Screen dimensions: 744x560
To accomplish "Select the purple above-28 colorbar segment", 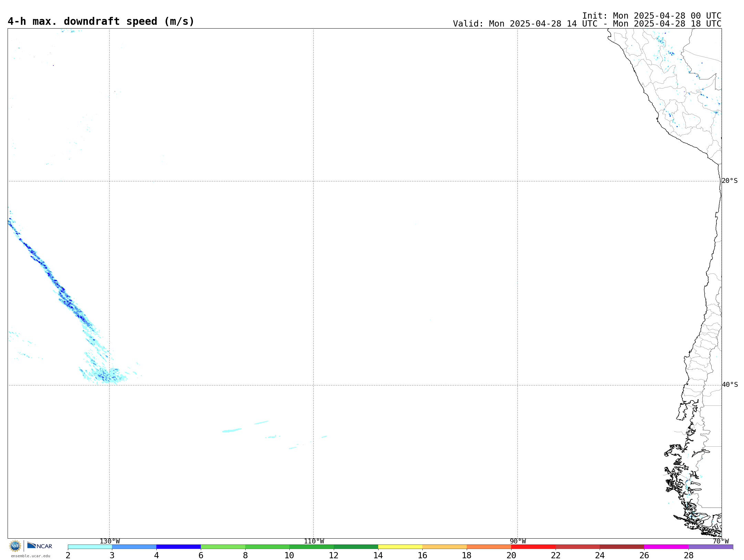I will (x=711, y=547).
